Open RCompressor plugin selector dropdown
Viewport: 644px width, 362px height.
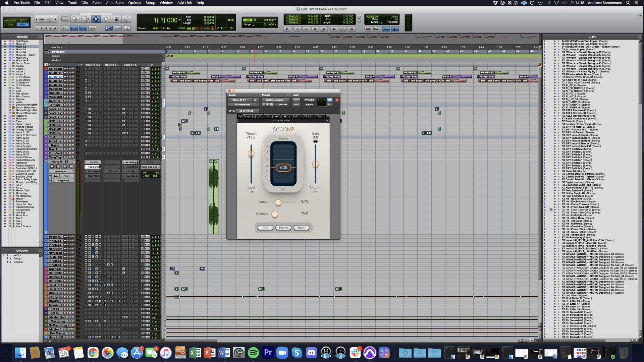point(243,105)
